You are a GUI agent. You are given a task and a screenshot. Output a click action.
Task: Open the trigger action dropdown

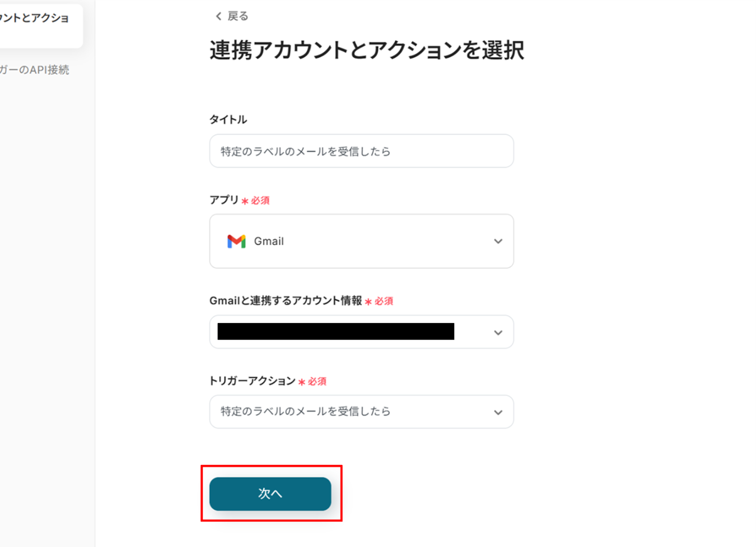tap(361, 412)
